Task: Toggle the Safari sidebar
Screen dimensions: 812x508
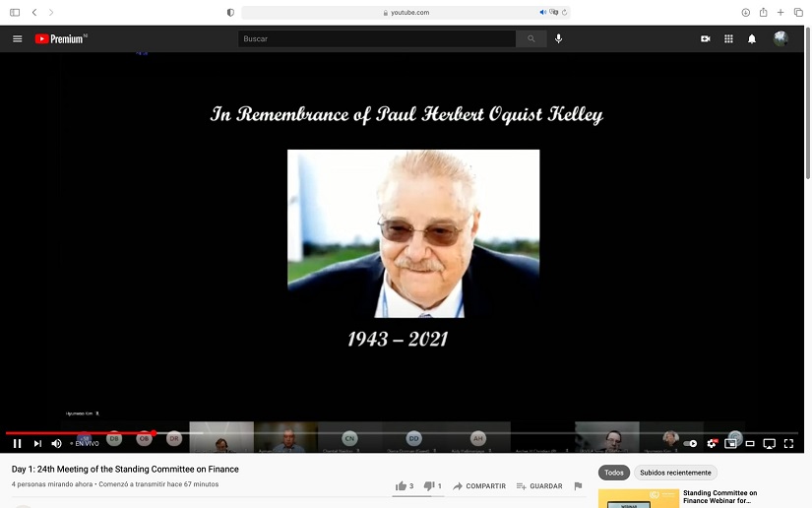Action: [15, 12]
